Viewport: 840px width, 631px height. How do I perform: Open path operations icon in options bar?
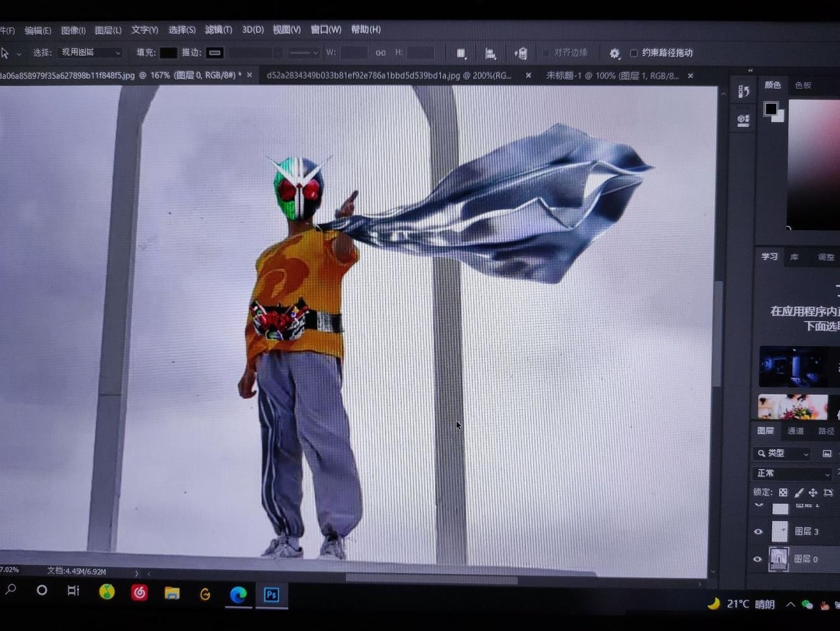461,53
